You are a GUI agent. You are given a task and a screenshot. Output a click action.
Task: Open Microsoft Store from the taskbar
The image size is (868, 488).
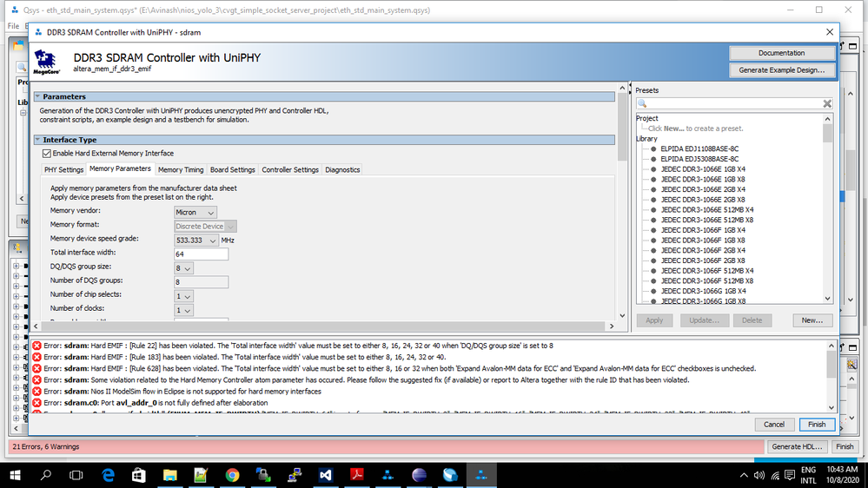[139, 475]
